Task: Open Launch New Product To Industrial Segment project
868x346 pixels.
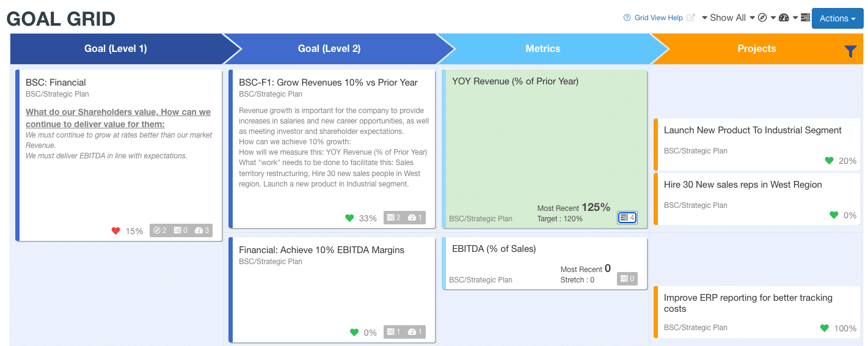Action: click(x=757, y=145)
